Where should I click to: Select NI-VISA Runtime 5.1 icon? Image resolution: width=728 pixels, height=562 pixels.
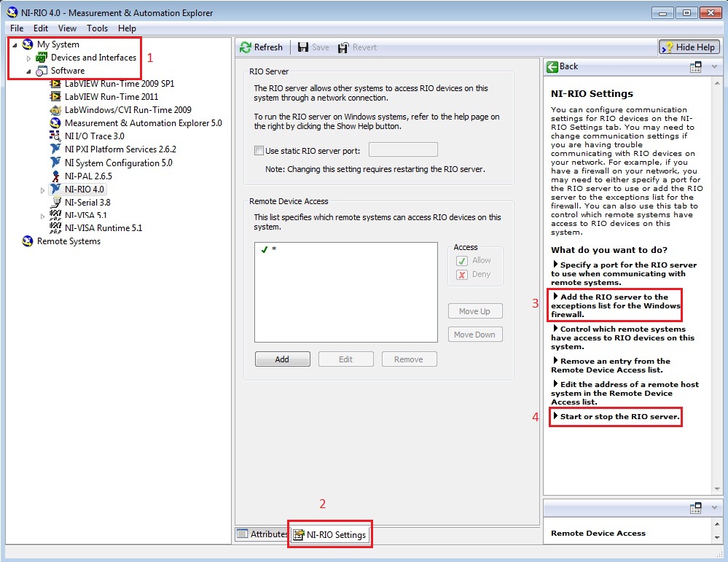[x=55, y=227]
